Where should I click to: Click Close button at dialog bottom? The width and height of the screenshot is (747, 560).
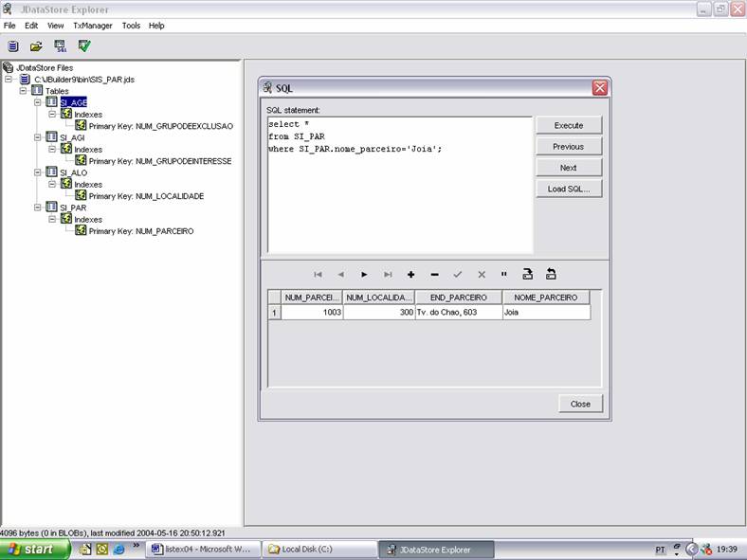pos(580,404)
